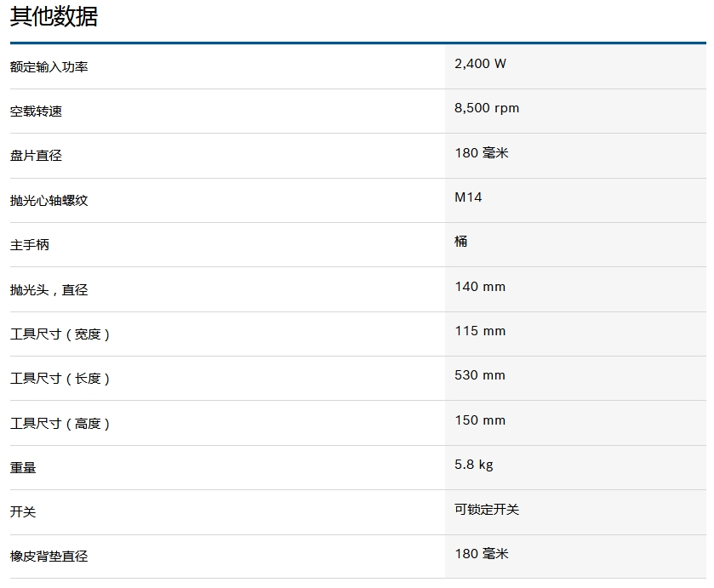Click the 额定输入功率 row label

pos(49,66)
